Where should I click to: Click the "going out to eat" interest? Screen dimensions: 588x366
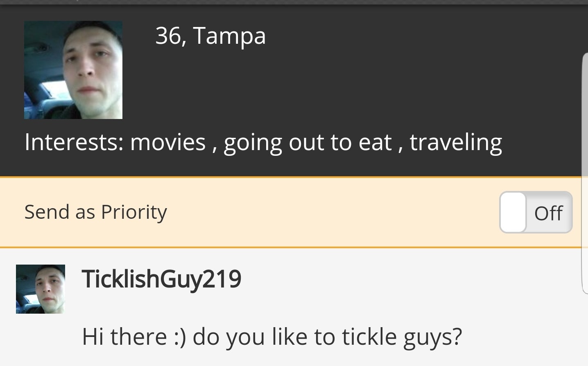tap(308, 142)
